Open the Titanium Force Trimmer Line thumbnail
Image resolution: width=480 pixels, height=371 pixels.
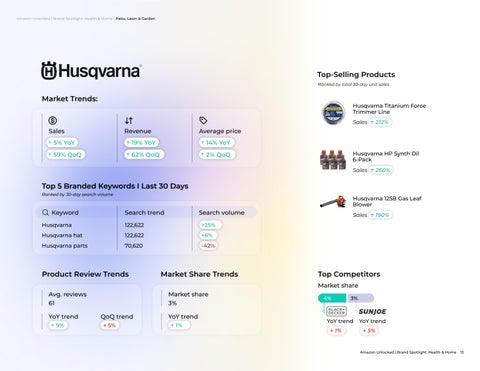point(334,113)
